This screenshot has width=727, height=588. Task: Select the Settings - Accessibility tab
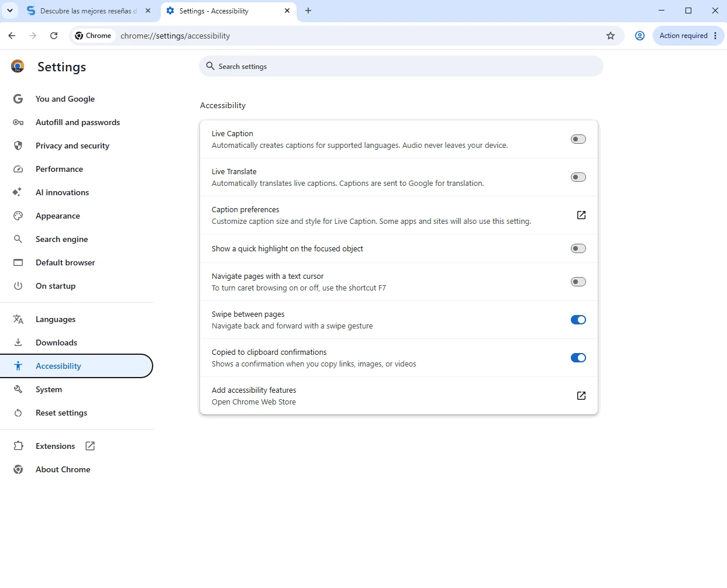[228, 11]
